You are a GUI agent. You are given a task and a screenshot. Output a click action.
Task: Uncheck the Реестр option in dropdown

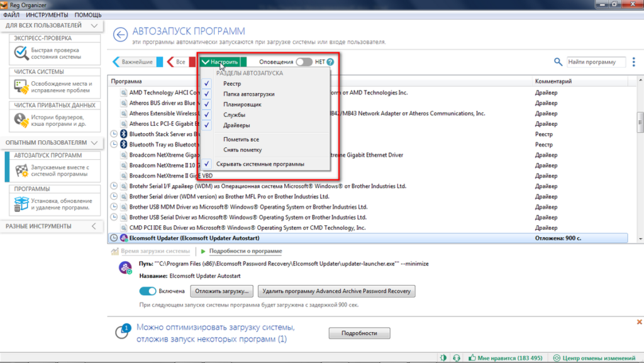[x=207, y=84]
